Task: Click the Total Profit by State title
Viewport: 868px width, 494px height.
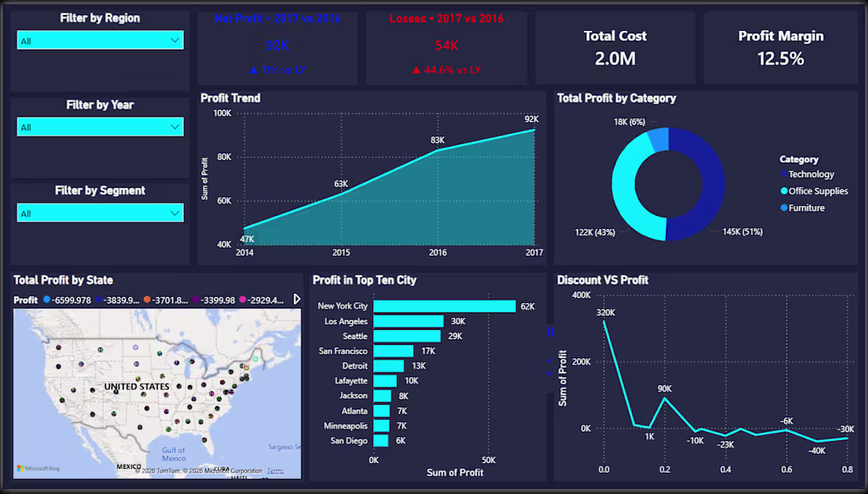Action: coord(63,280)
